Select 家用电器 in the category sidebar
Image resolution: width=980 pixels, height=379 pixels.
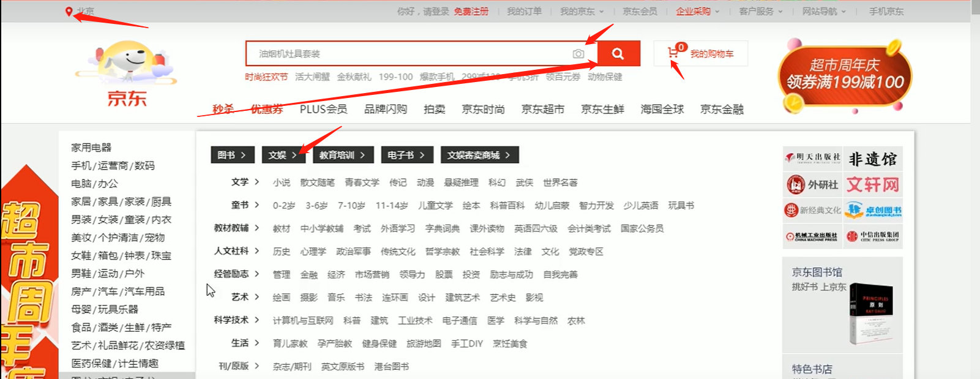91,148
